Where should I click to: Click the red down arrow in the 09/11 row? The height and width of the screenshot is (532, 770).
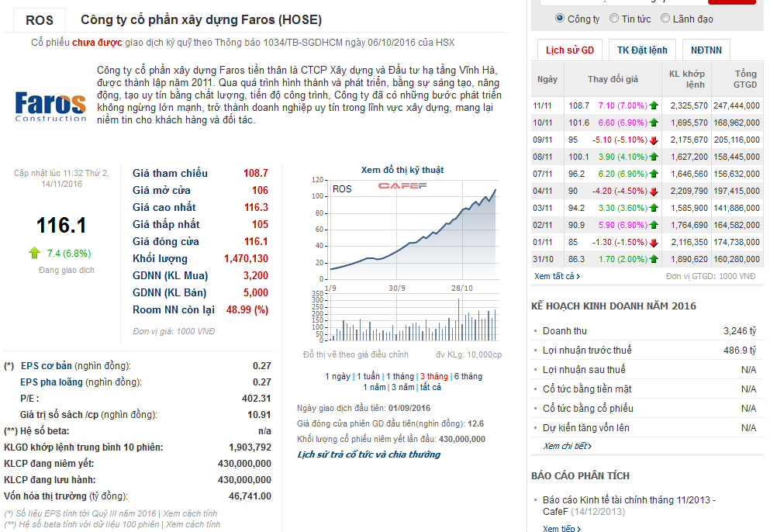click(654, 140)
